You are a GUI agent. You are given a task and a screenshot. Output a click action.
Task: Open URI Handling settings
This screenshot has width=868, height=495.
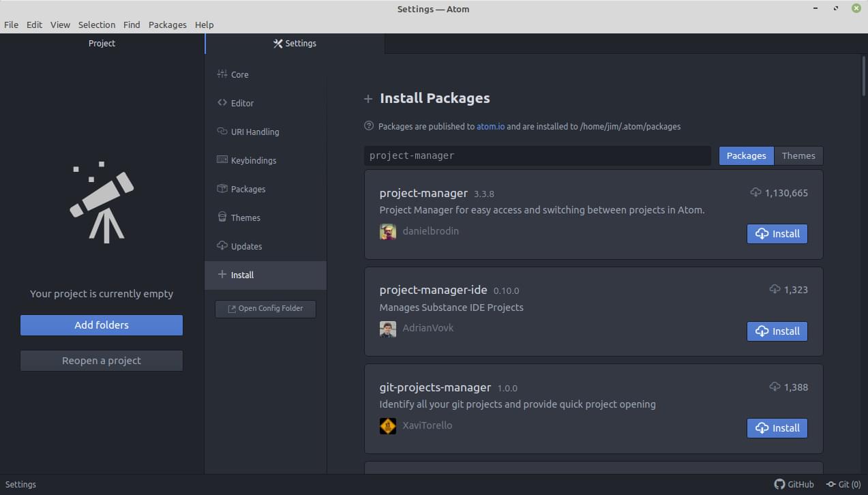pyautogui.click(x=256, y=132)
